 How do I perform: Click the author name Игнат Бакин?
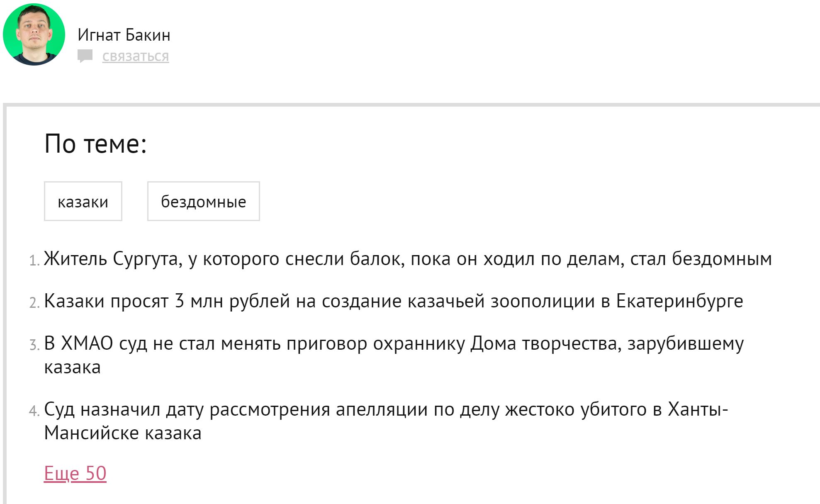124,35
